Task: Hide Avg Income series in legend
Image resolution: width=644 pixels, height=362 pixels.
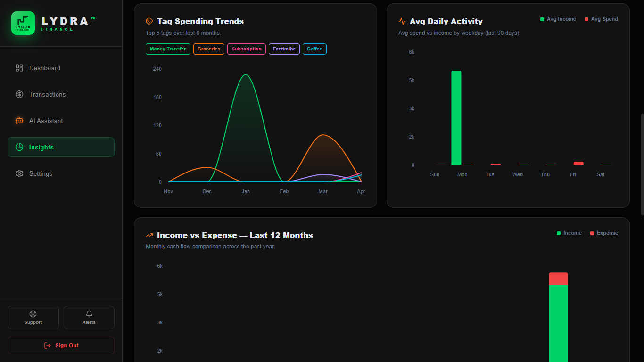Action: [x=558, y=19]
